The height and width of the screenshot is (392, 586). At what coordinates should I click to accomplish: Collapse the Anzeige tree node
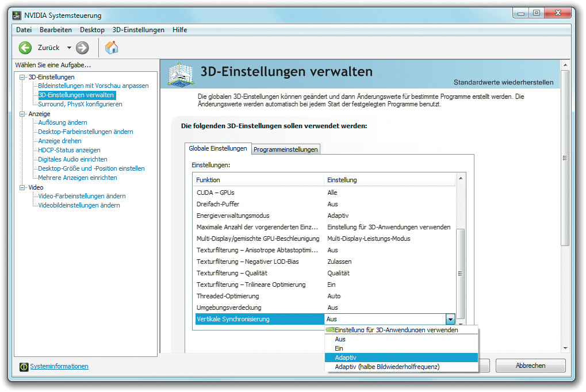pyautogui.click(x=22, y=114)
